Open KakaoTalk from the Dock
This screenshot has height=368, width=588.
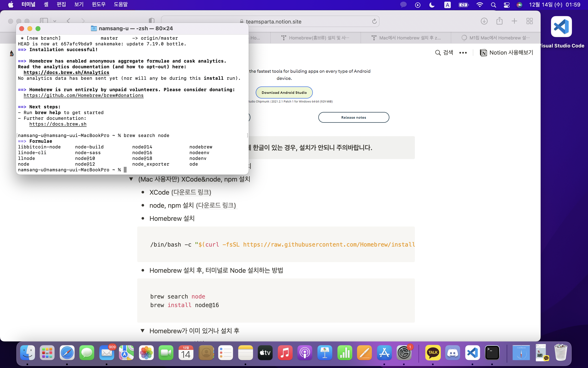coord(433,352)
